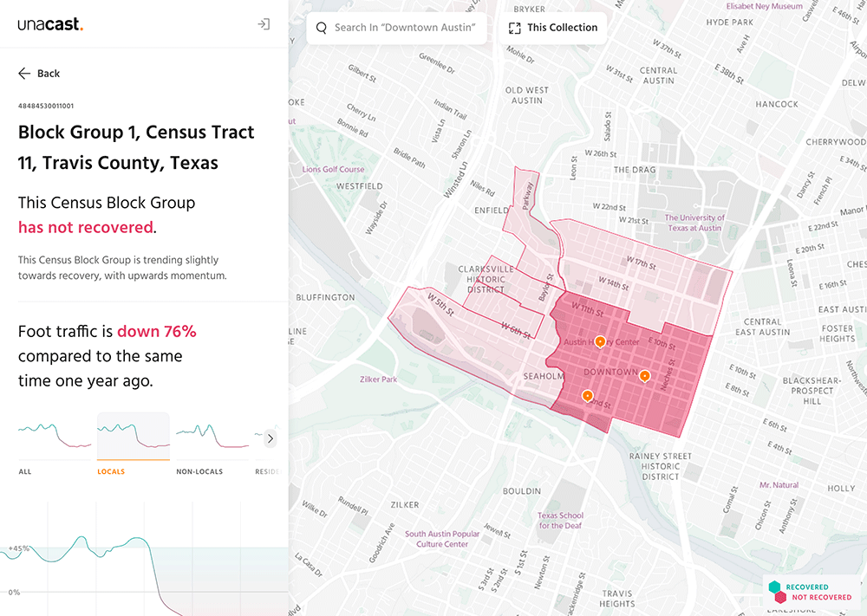This screenshot has height=616, width=867.
Task: Click the sign-out icon in panel header
Action: click(x=264, y=24)
